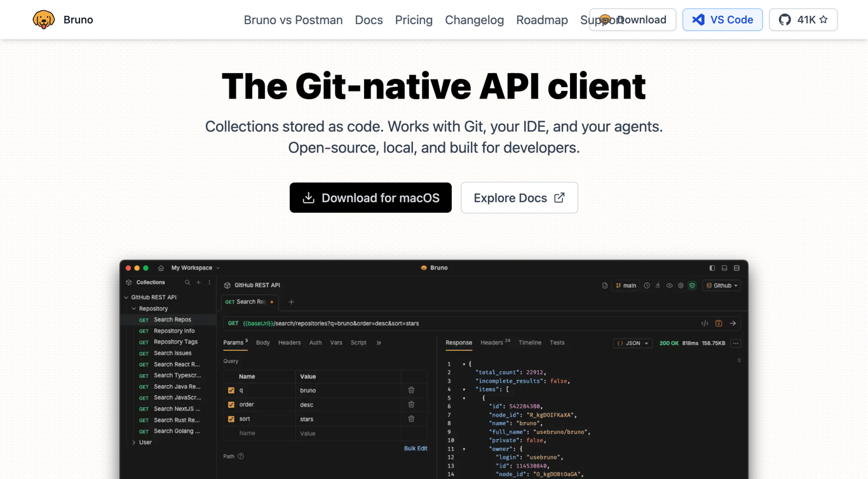Click the eye preview icon in the toolbar

point(669,285)
